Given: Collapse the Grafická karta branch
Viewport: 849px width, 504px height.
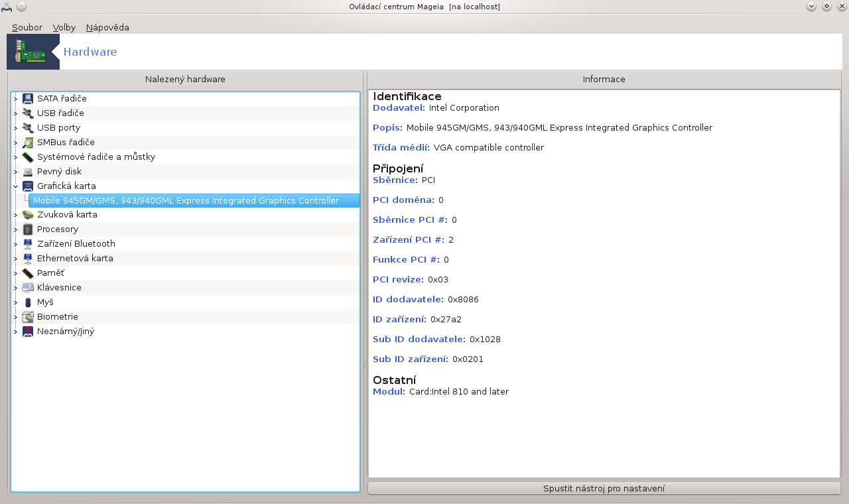Looking at the screenshot, I should click(15, 186).
